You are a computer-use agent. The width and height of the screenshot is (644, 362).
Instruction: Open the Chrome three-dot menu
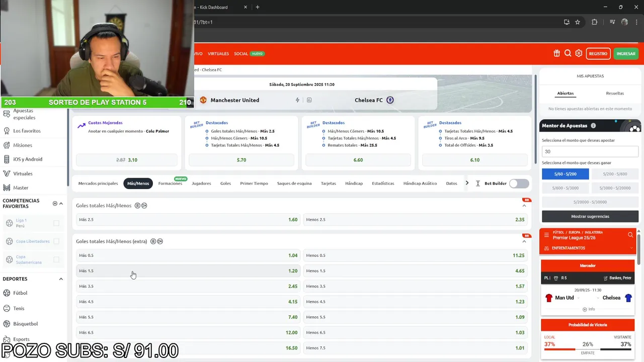click(636, 22)
